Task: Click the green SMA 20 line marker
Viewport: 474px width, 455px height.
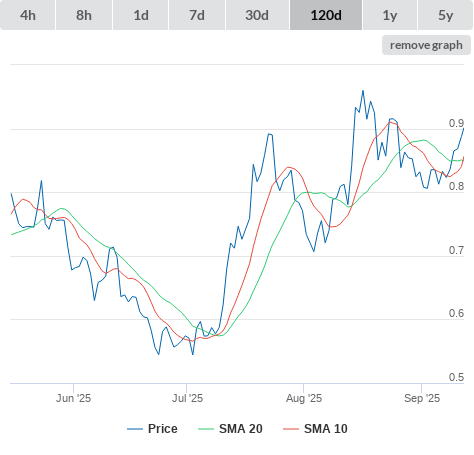Action: pos(206,429)
